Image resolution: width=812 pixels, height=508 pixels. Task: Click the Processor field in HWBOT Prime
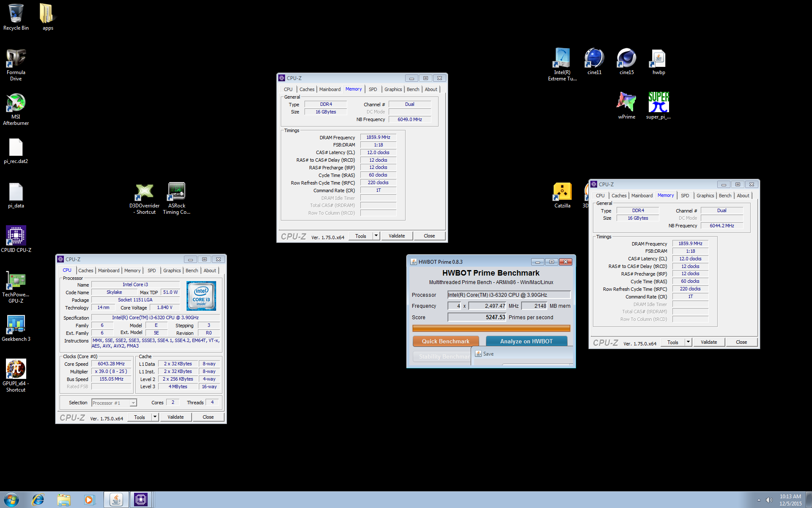pyautogui.click(x=509, y=295)
